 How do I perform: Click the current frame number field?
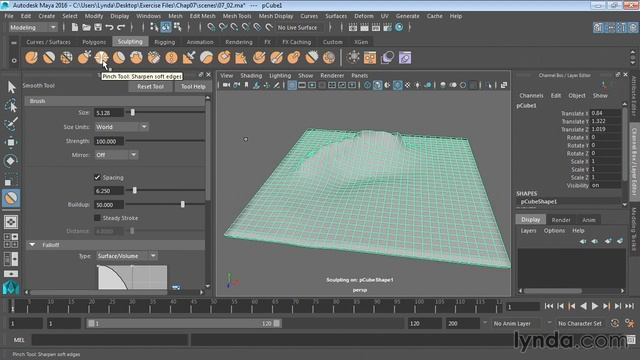point(523,307)
